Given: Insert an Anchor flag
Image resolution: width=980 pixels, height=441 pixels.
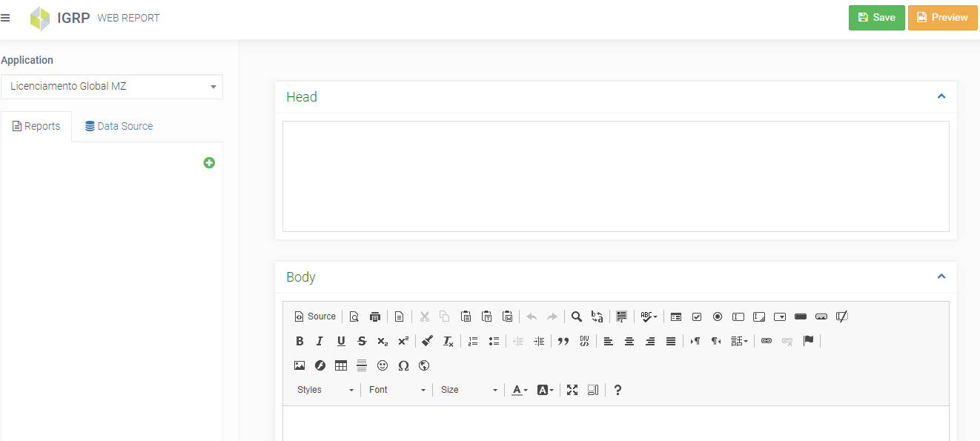Looking at the screenshot, I should (808, 341).
